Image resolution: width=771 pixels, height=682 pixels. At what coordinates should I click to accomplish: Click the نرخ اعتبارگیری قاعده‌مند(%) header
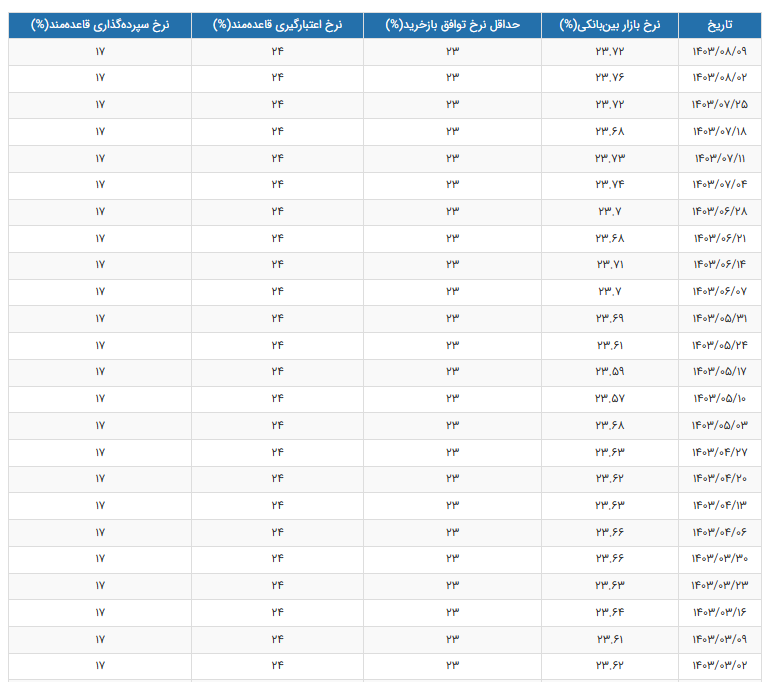[277, 25]
